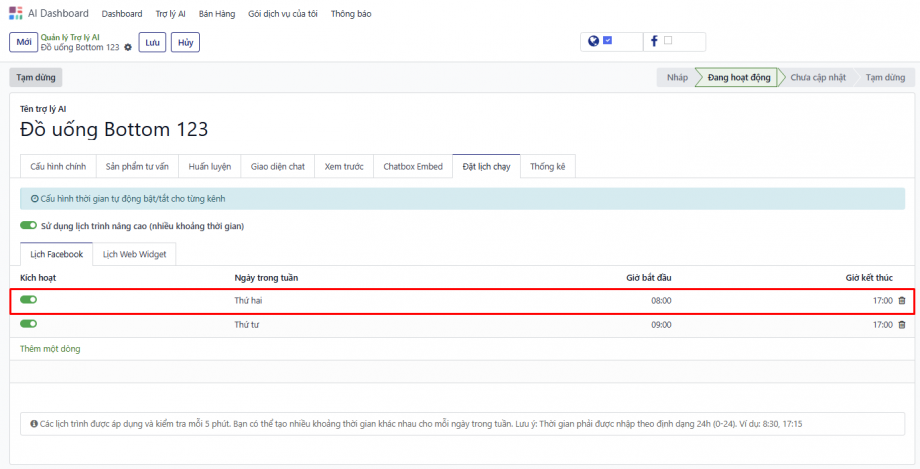
Task: Disable the Thứ hai schedule toggle
Action: click(x=28, y=299)
